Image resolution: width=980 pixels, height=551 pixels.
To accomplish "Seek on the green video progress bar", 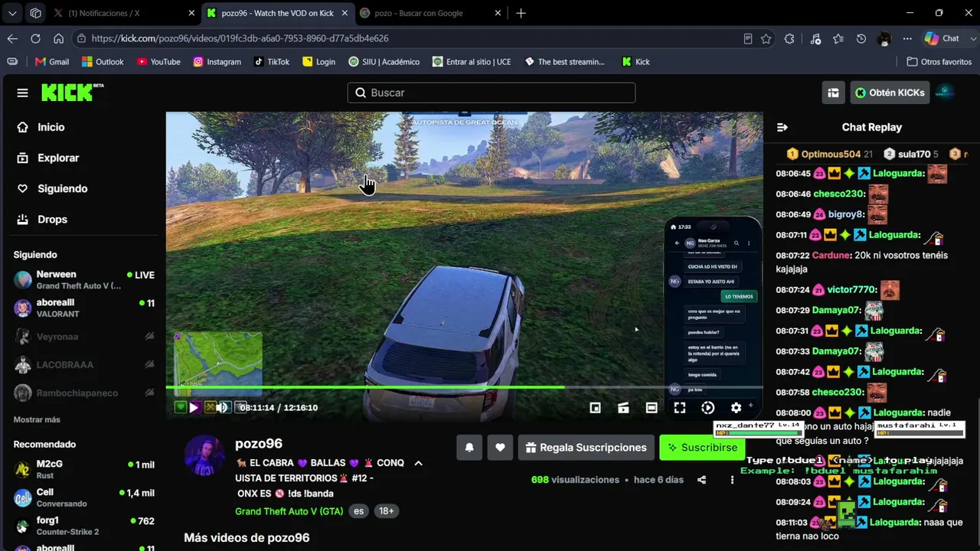I will point(464,387).
